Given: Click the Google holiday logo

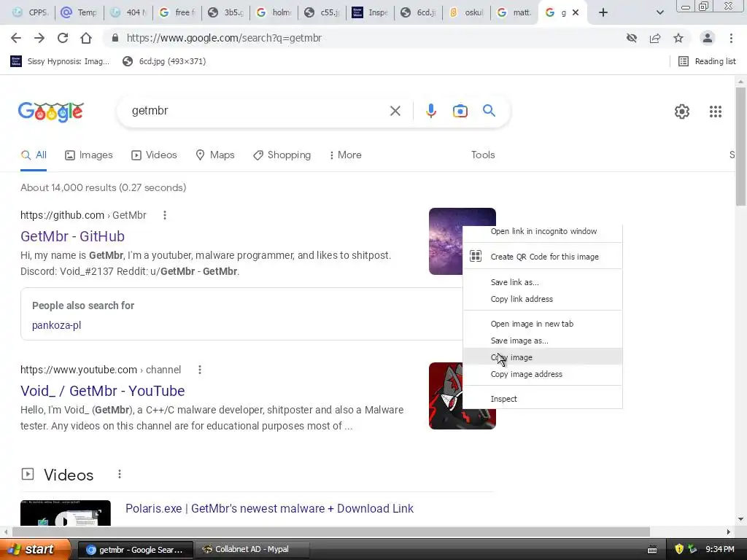Looking at the screenshot, I should [x=51, y=112].
